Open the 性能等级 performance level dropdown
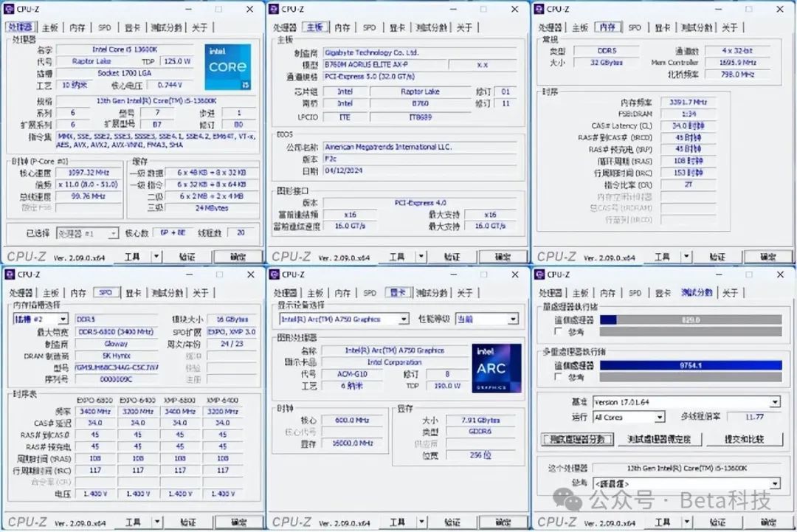The width and height of the screenshot is (797, 532). click(486, 319)
